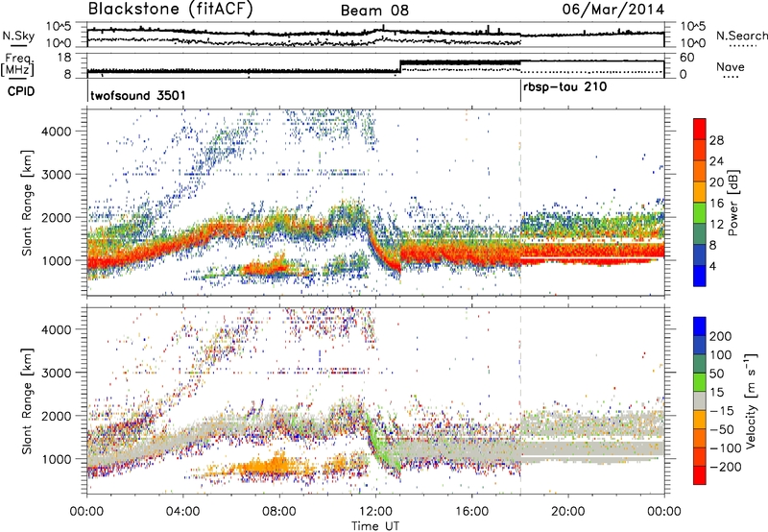768x532 pixels.
Task: Click the 08:00 time axis label
Action: point(279,512)
